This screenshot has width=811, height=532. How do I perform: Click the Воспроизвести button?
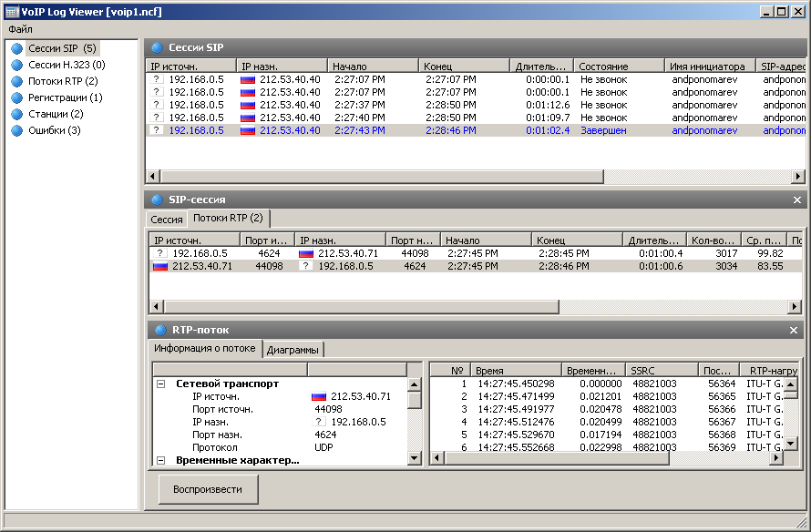pyautogui.click(x=208, y=489)
